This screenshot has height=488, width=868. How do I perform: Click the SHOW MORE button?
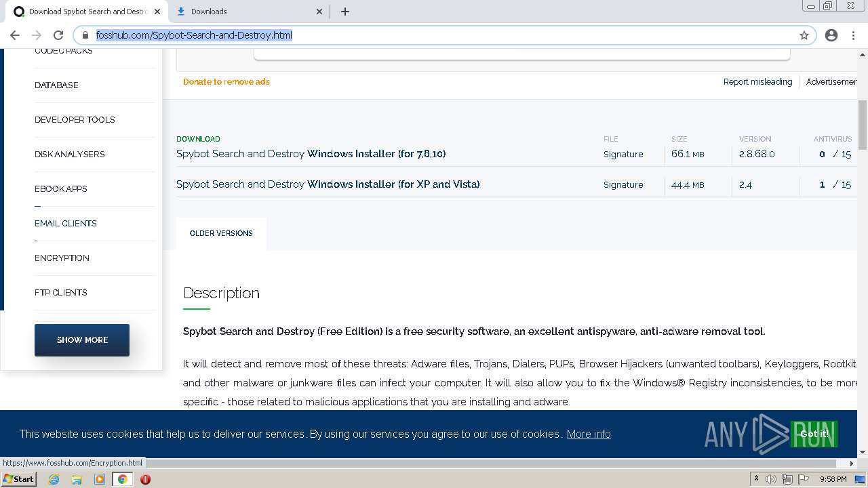(x=82, y=340)
